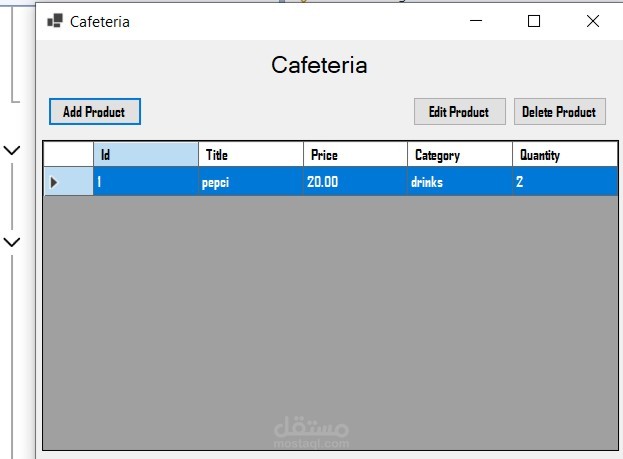Click the Edit Product button
The height and width of the screenshot is (459, 623).
[460, 112]
